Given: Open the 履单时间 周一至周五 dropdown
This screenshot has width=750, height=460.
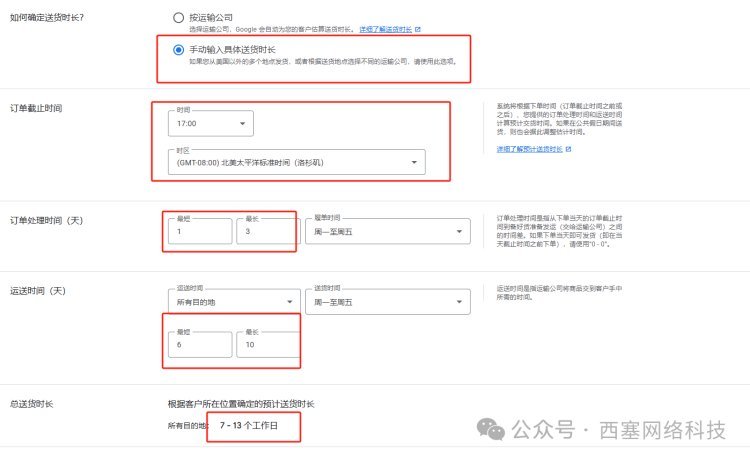Looking at the screenshot, I should (385, 232).
